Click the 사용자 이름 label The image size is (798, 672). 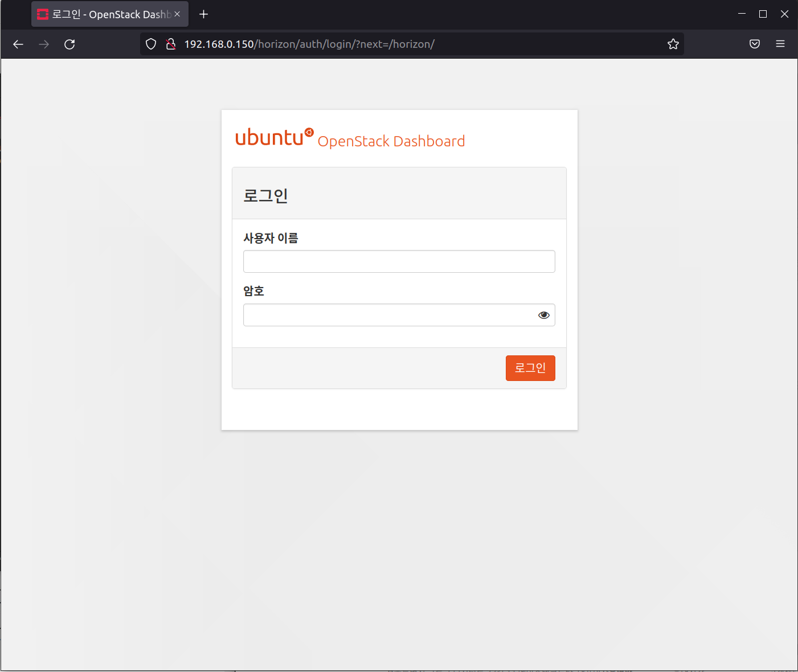271,238
